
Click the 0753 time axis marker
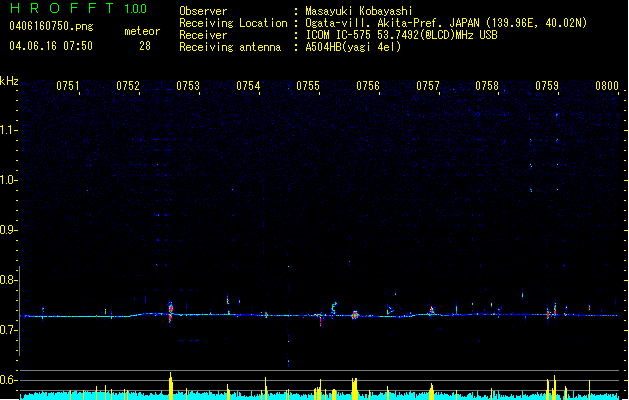(x=188, y=86)
